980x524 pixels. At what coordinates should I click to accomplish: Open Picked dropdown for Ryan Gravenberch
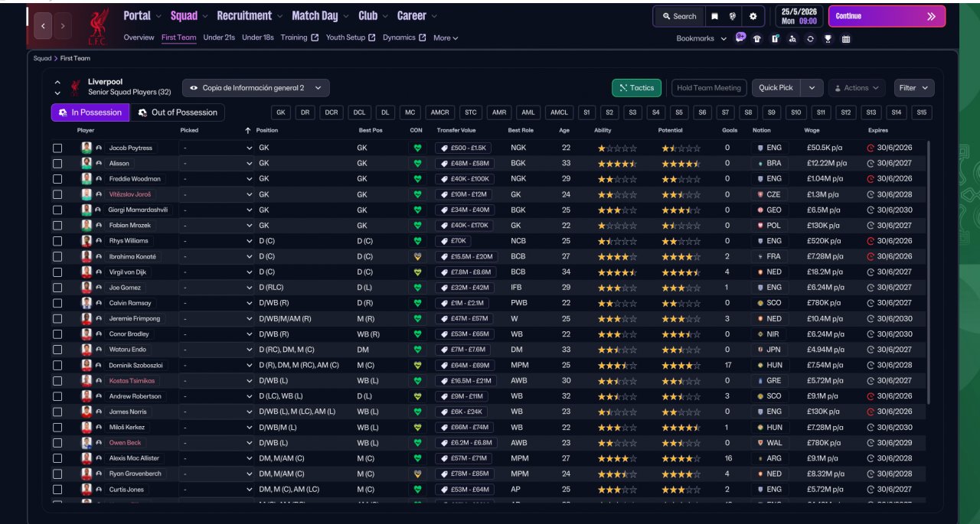217,474
